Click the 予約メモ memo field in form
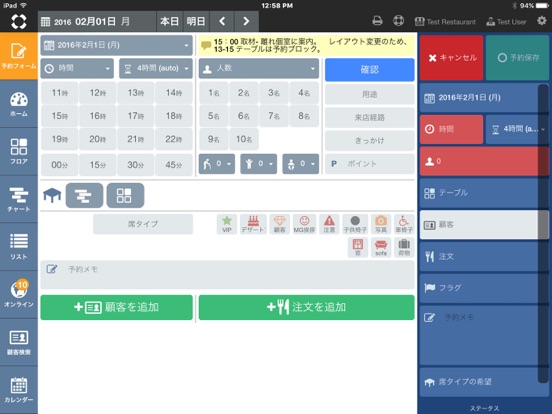The image size is (552, 414). point(227,275)
